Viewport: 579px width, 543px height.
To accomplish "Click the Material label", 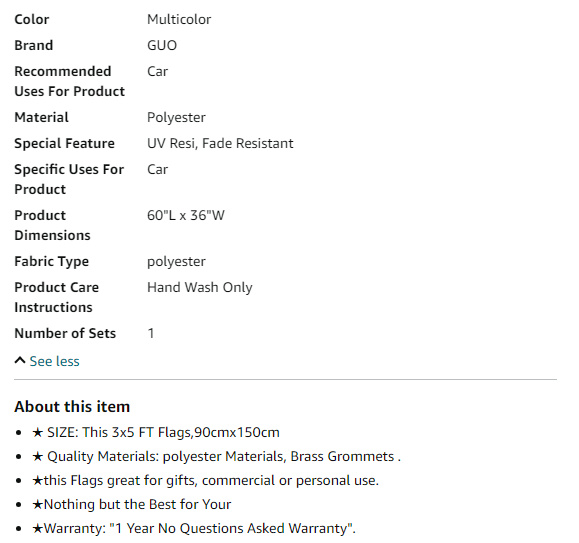I will click(x=41, y=117).
